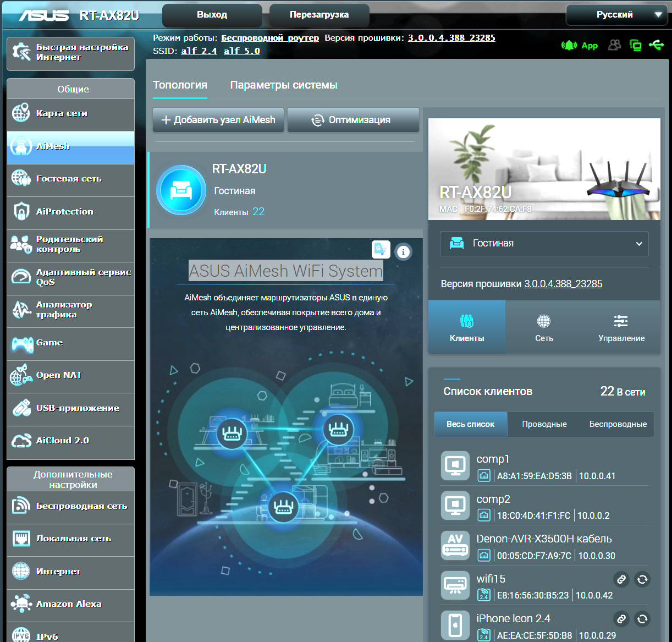Click the RT-AX82U router image thumbnail
Screen dimensions: 672x642
pyautogui.click(x=544, y=169)
